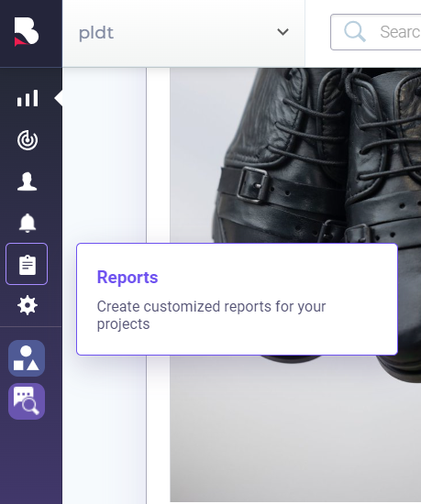Launch the shapes app tile

pos(27,358)
